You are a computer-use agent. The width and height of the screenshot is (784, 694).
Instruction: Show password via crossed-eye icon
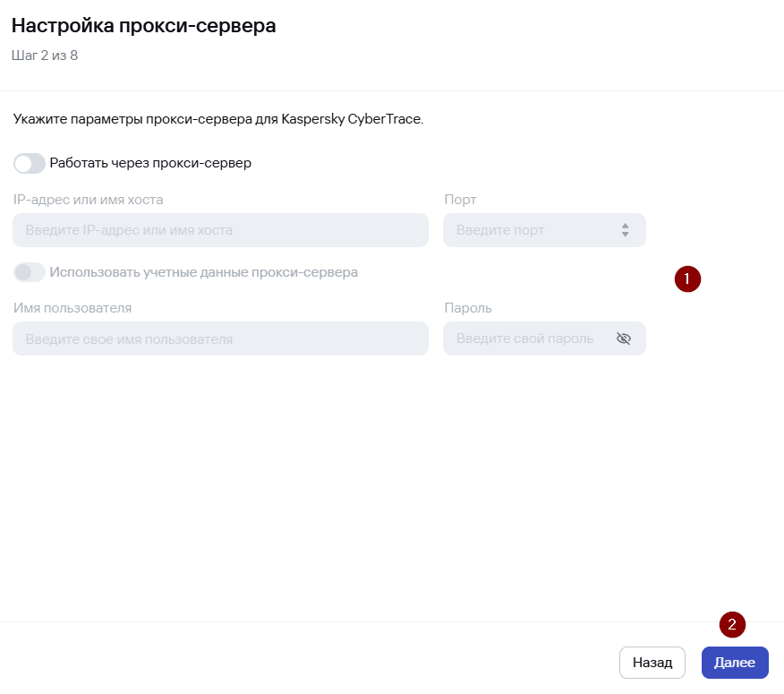[624, 338]
